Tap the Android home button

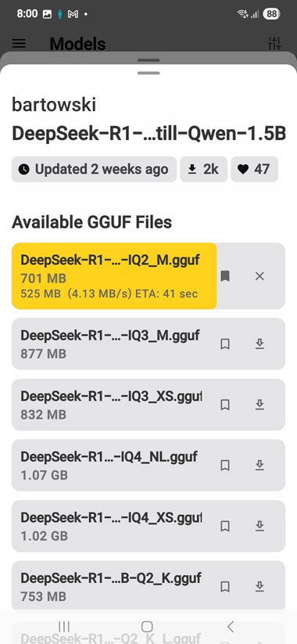(147, 626)
